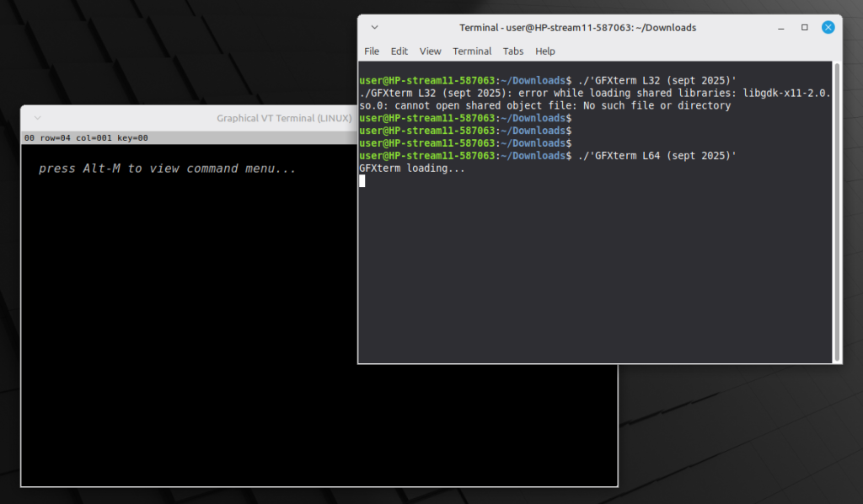Focus the Graphical VT Terminal title bar
Image resolution: width=863 pixels, height=504 pixels.
tap(169, 119)
